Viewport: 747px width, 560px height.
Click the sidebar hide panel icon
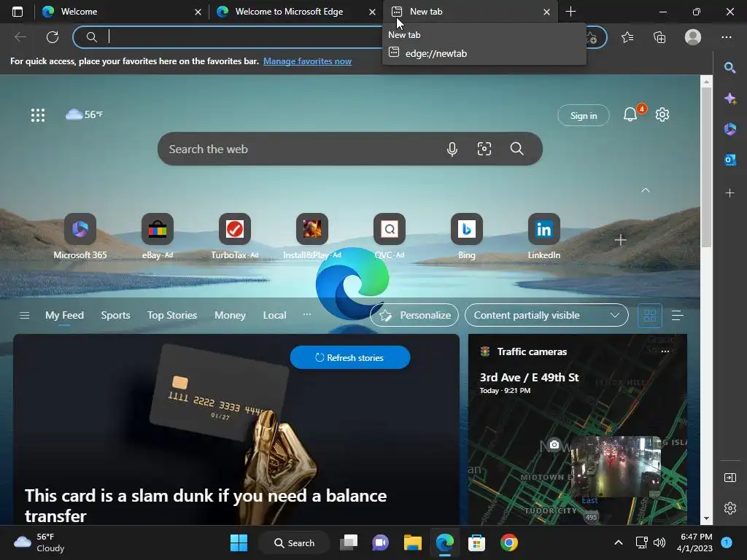tap(729, 478)
